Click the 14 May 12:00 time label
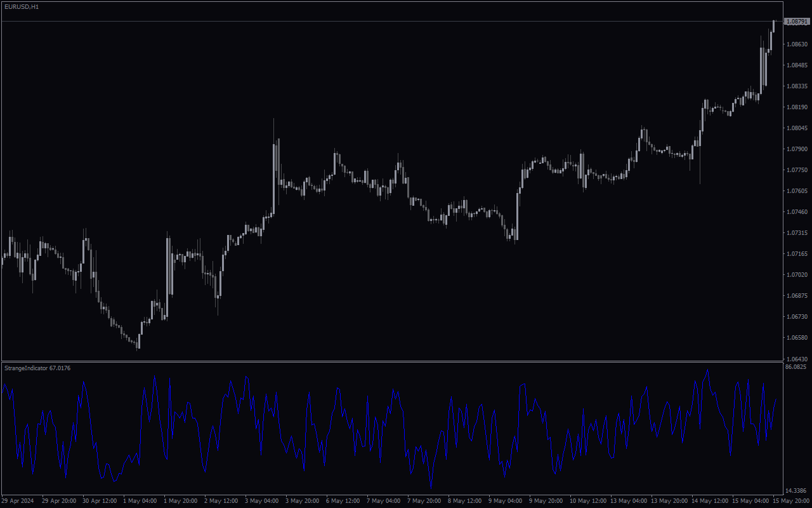This screenshot has height=508, width=812. (x=710, y=501)
